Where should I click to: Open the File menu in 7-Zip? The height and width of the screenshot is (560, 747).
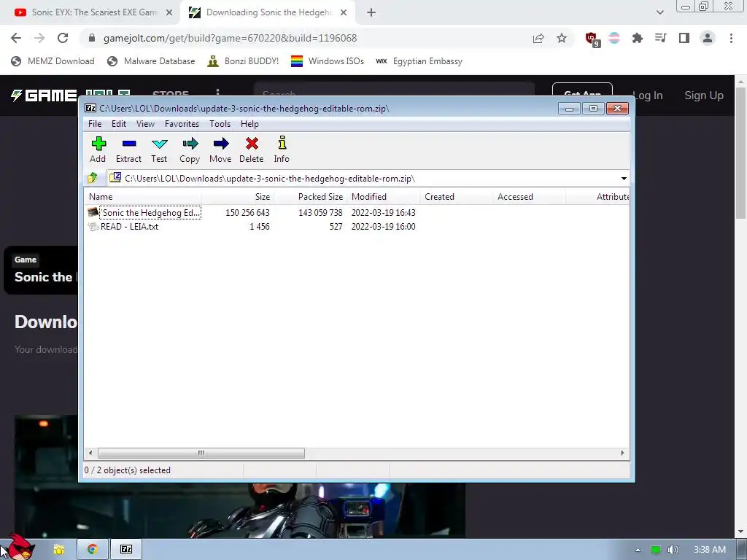click(95, 124)
